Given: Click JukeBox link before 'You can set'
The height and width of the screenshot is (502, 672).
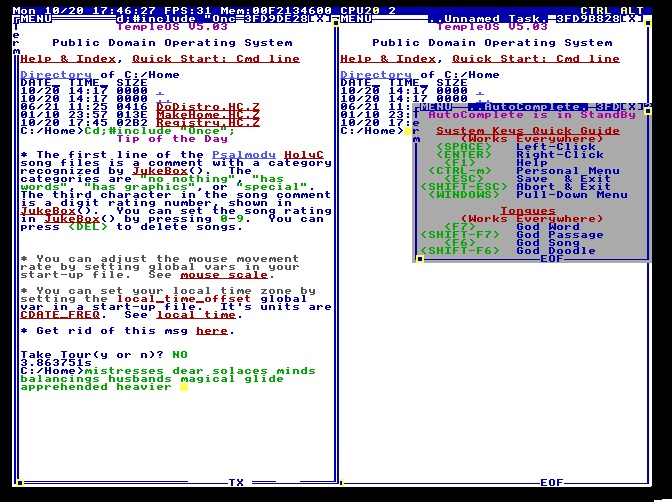Looking at the screenshot, I should coord(48,211).
